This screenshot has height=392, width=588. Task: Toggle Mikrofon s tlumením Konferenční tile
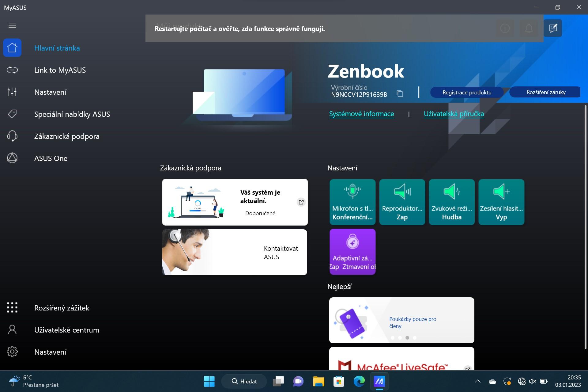(x=352, y=202)
